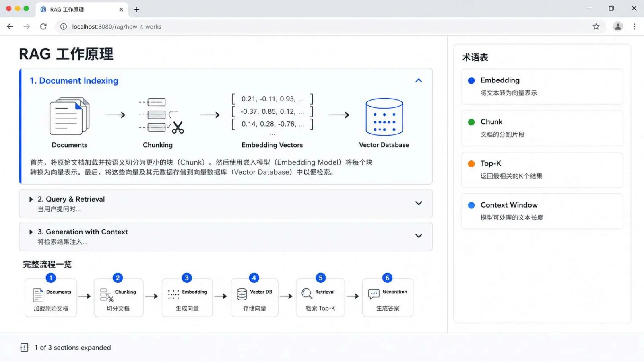The height and width of the screenshot is (362, 644).
Task: Expand Generation with Context using its chevron
Action: pyautogui.click(x=419, y=236)
